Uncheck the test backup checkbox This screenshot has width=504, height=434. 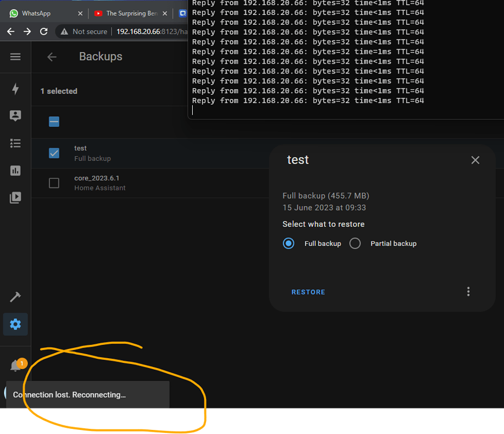click(x=54, y=153)
